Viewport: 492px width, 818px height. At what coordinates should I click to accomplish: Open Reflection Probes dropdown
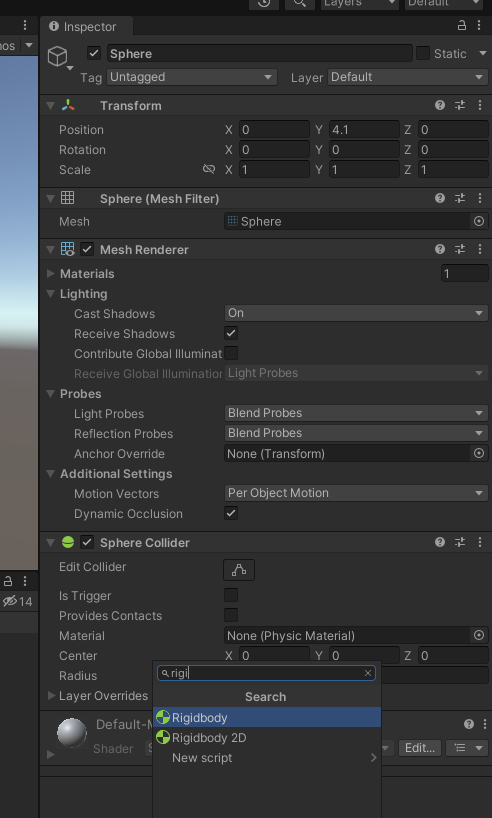pyautogui.click(x=356, y=433)
